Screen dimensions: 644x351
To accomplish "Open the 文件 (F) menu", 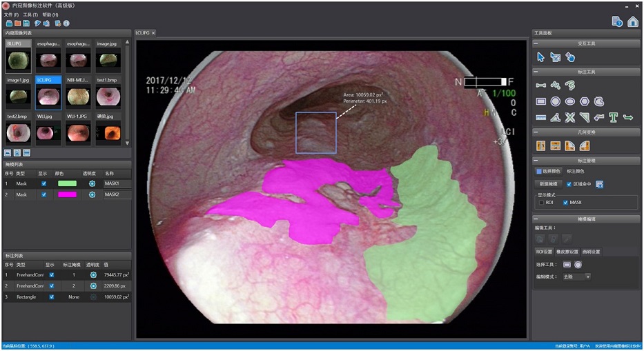I will [11, 14].
